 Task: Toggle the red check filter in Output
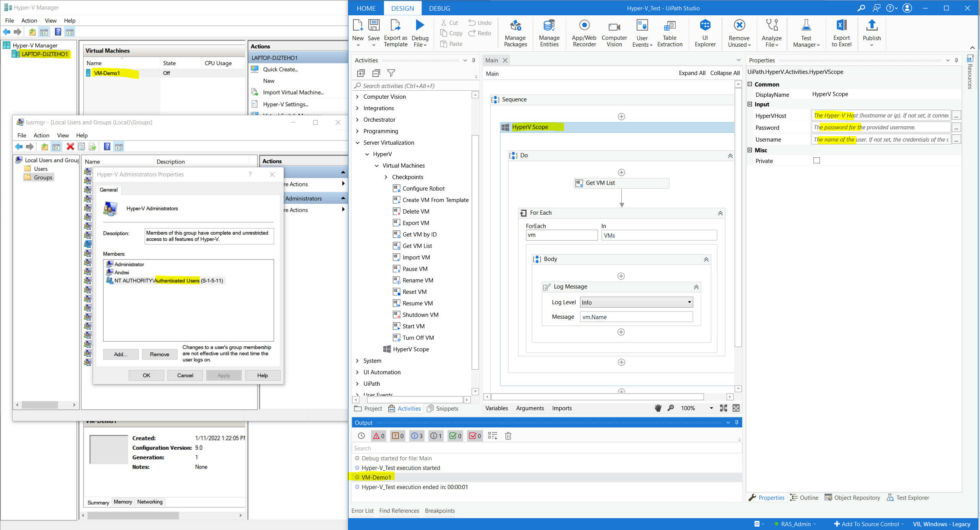tap(475, 436)
